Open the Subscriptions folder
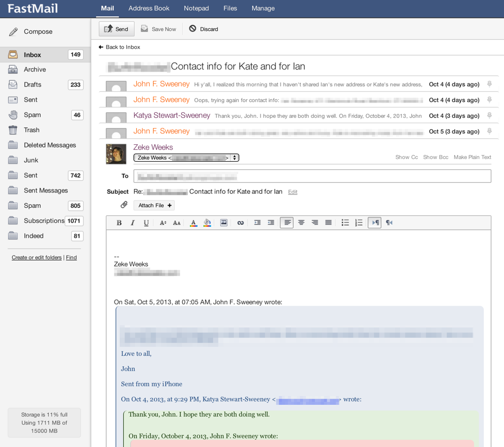The height and width of the screenshot is (447, 504). [x=46, y=220]
